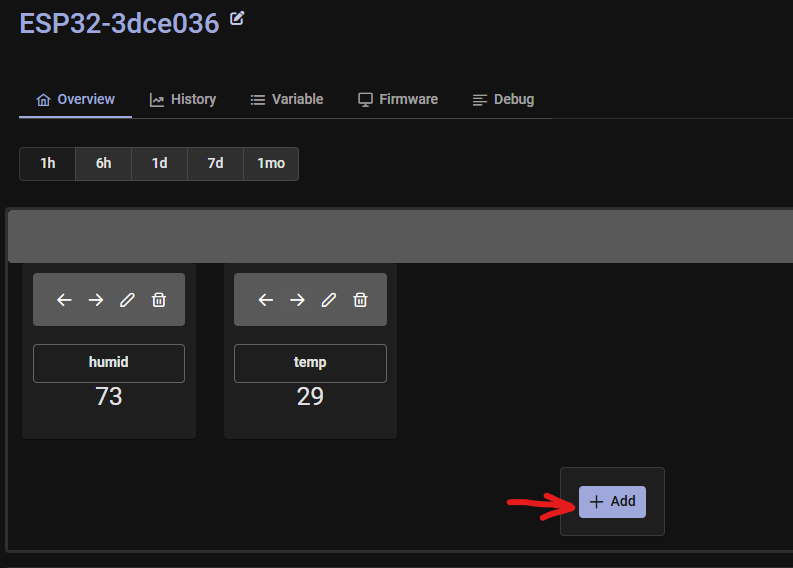Screen dimensions: 793x568
Task: Edit the ESP32-3dce036 device name
Action: pyautogui.click(x=237, y=19)
